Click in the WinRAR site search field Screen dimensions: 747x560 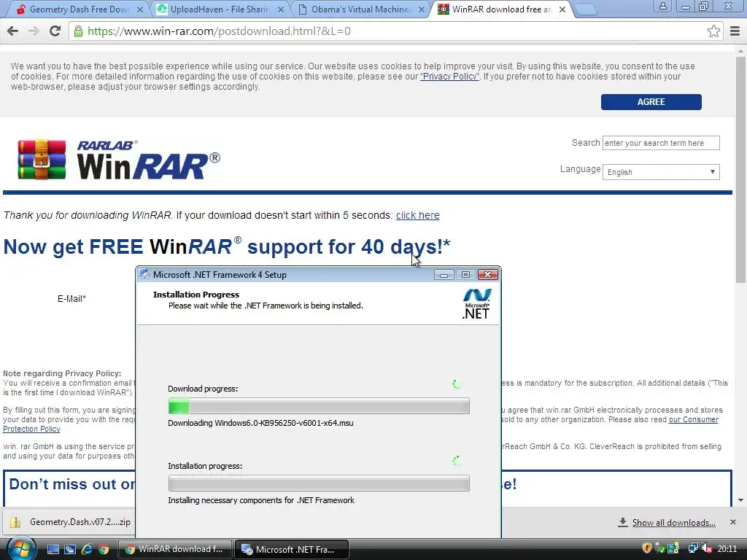tap(661, 143)
